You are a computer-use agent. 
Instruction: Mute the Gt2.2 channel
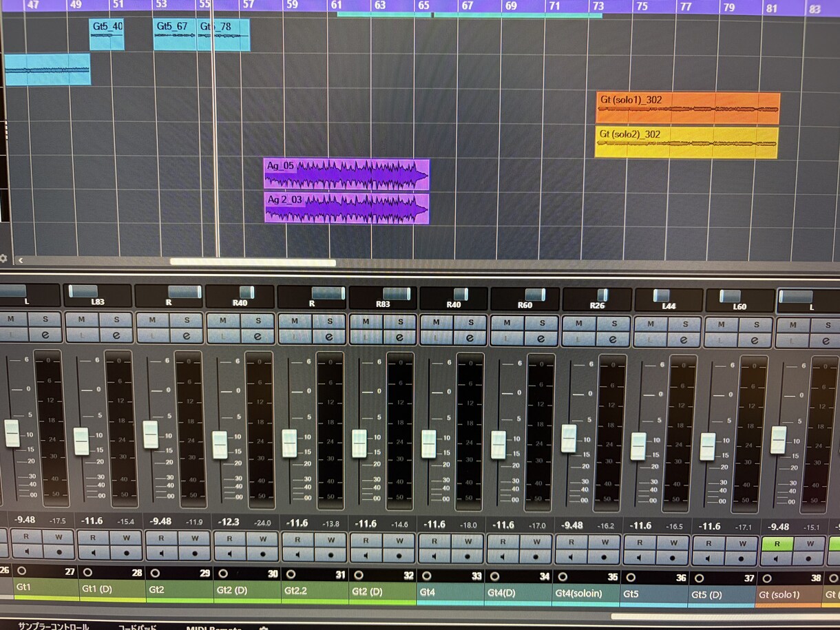295,321
